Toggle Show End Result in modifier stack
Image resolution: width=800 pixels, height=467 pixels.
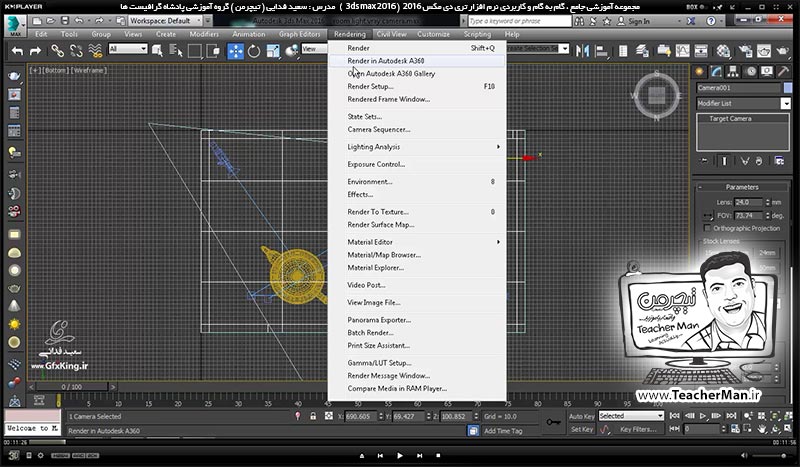pos(724,161)
